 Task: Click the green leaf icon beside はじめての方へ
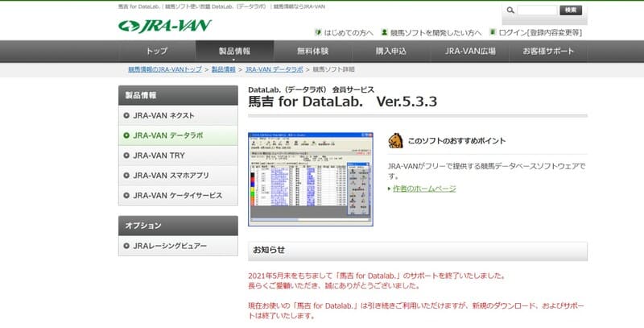tap(317, 33)
